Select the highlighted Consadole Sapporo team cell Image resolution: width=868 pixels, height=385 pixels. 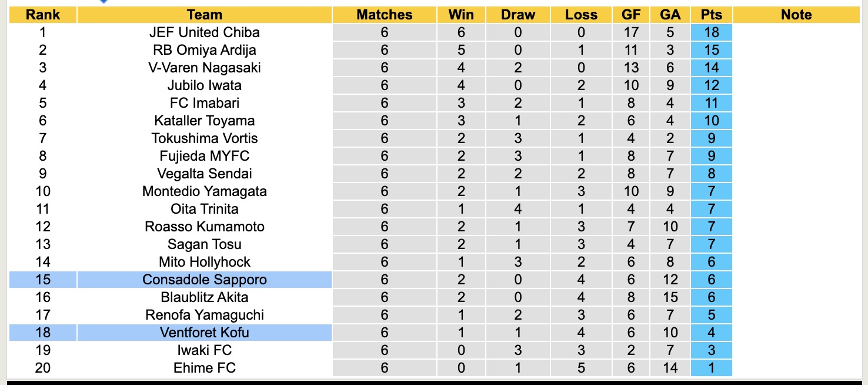pos(204,280)
